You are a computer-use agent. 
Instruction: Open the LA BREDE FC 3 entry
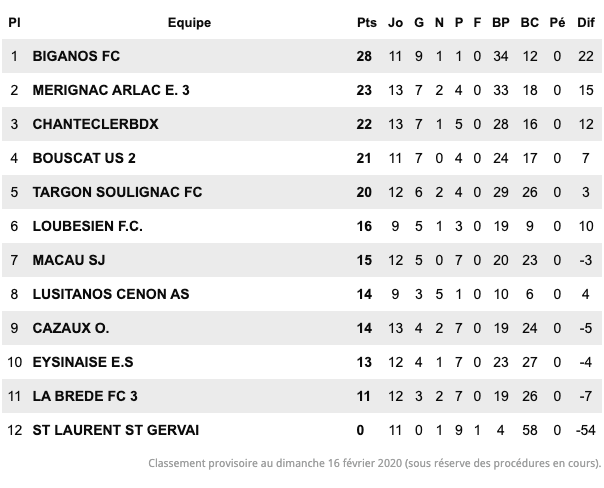click(x=85, y=396)
